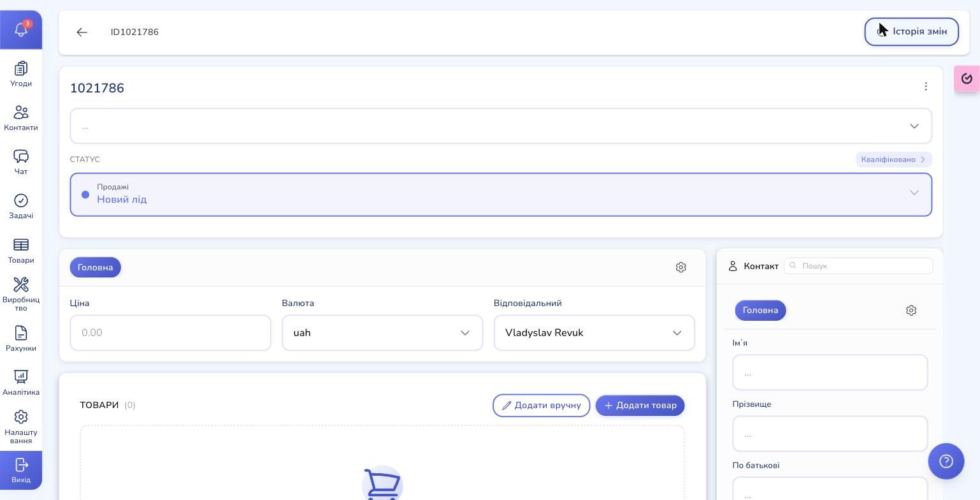Open Угоди in the sidebar
Screen dimensions: 980x500
[21, 74]
